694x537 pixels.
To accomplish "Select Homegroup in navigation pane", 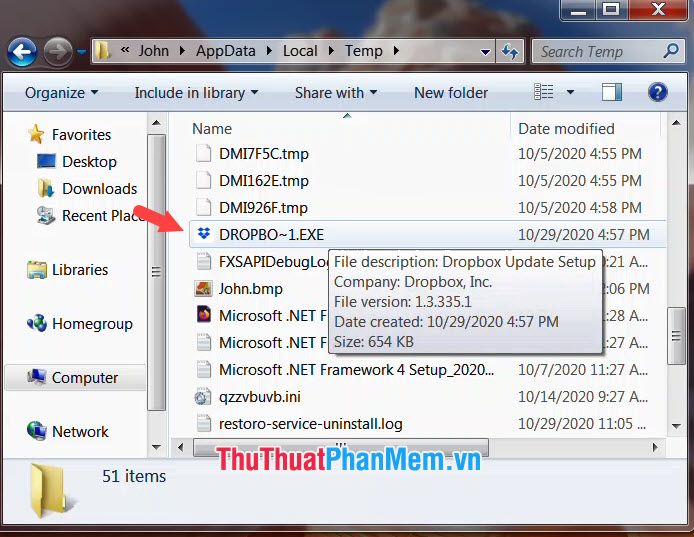I will pos(92,324).
